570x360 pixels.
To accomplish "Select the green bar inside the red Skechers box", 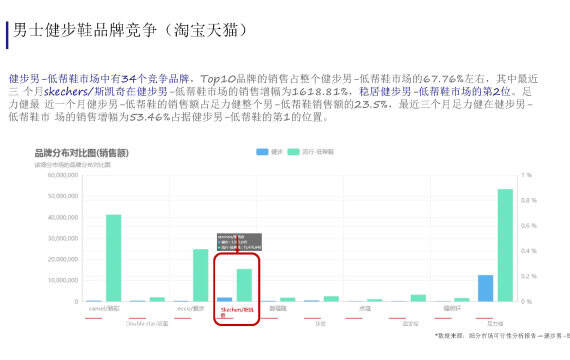I will point(244,285).
